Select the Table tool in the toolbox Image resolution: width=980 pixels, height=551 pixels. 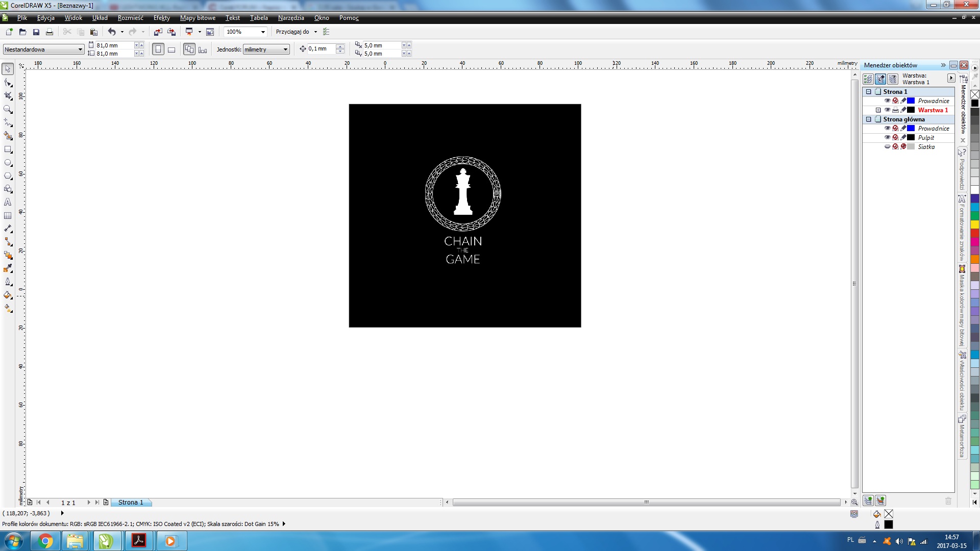(x=8, y=215)
